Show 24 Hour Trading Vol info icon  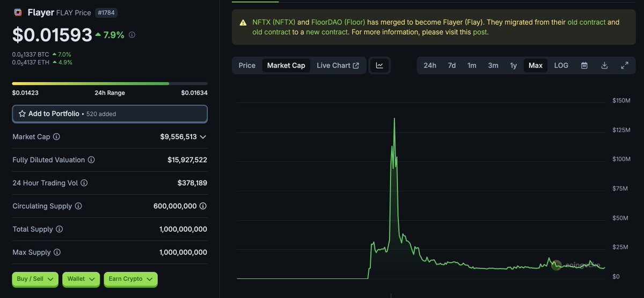click(84, 183)
